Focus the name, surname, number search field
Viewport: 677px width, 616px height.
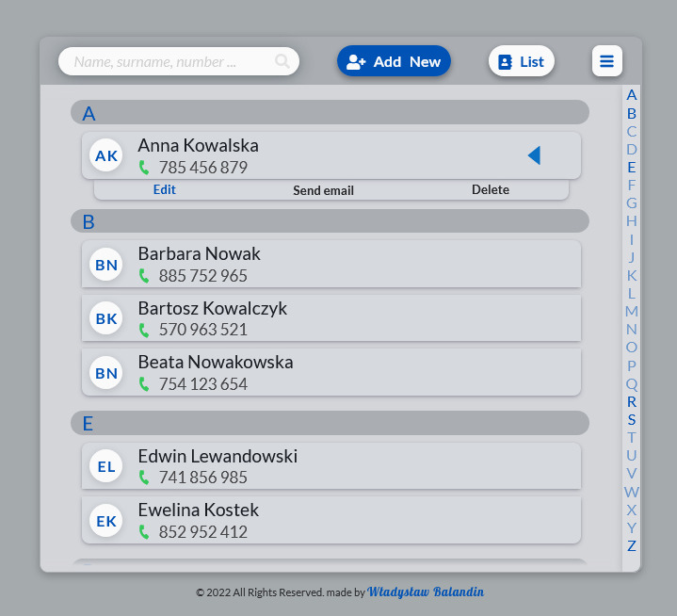click(x=179, y=61)
